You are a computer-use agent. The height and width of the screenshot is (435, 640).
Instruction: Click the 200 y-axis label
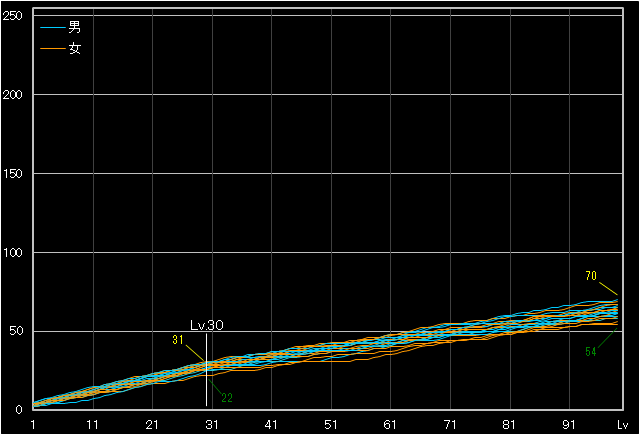tap(12, 95)
